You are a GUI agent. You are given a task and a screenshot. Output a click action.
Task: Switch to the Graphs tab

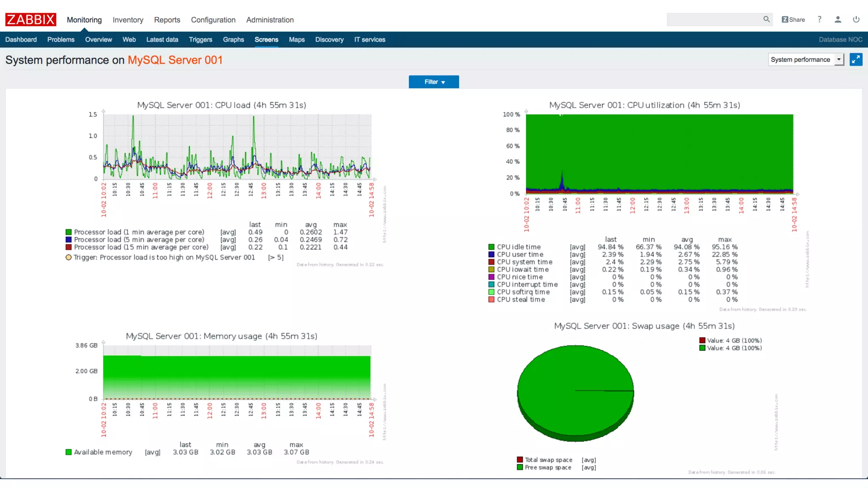click(x=233, y=39)
